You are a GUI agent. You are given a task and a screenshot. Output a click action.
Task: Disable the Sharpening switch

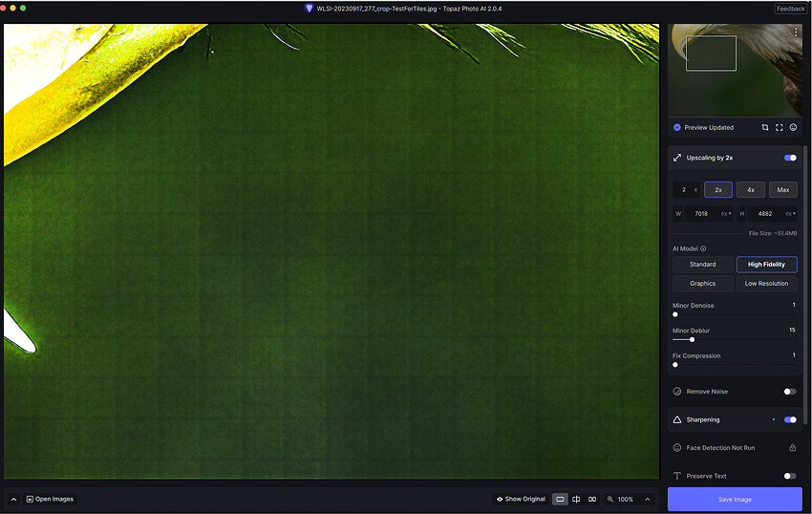pyautogui.click(x=790, y=419)
